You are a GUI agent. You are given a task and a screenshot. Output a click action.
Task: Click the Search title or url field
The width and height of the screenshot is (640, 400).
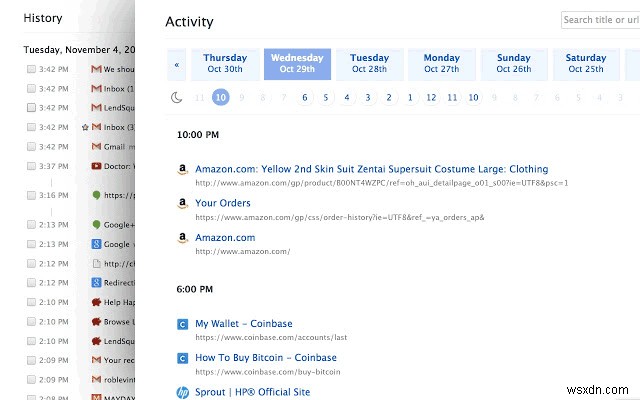click(x=600, y=19)
